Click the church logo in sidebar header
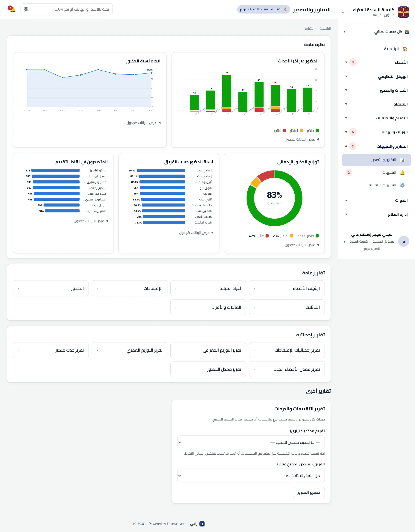The image size is (415, 532). (x=403, y=12)
